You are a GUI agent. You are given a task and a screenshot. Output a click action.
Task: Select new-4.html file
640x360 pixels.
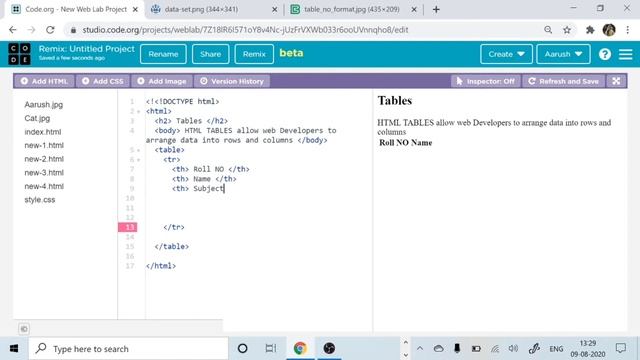coord(44,186)
